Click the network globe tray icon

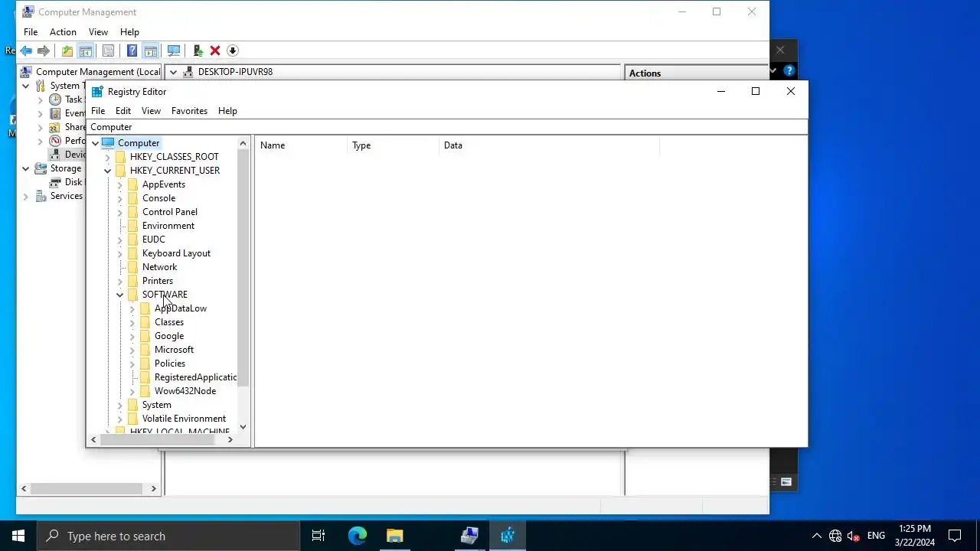[x=835, y=536]
